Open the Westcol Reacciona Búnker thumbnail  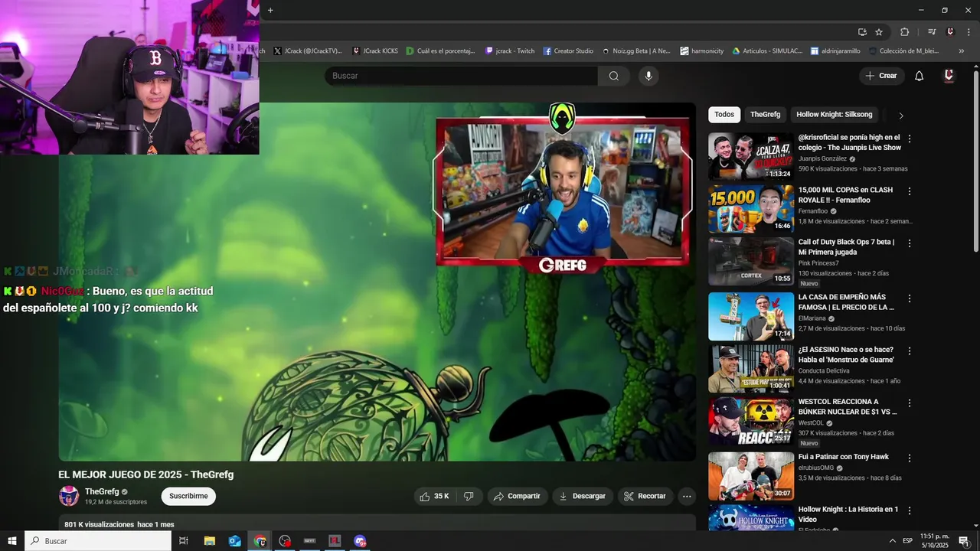pyautogui.click(x=751, y=421)
